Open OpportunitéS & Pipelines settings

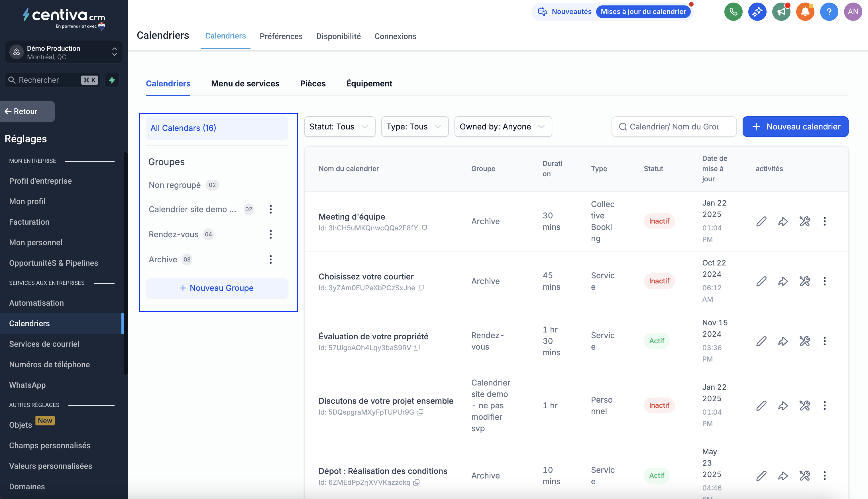53,263
